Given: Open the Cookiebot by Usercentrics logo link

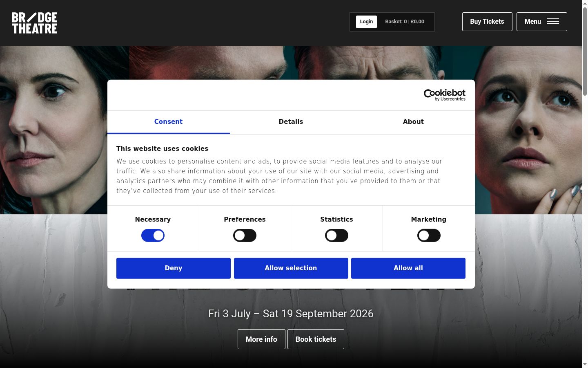Looking at the screenshot, I should (x=445, y=95).
